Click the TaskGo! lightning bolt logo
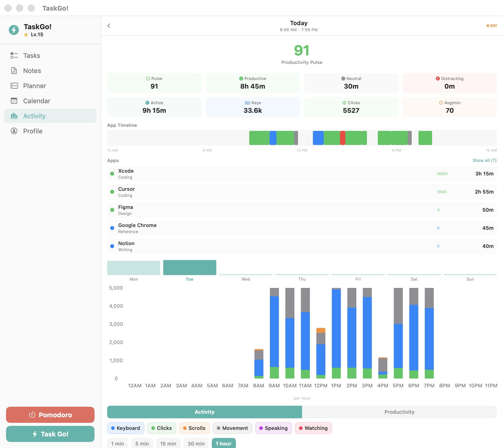This screenshot has width=503, height=448. (14, 30)
